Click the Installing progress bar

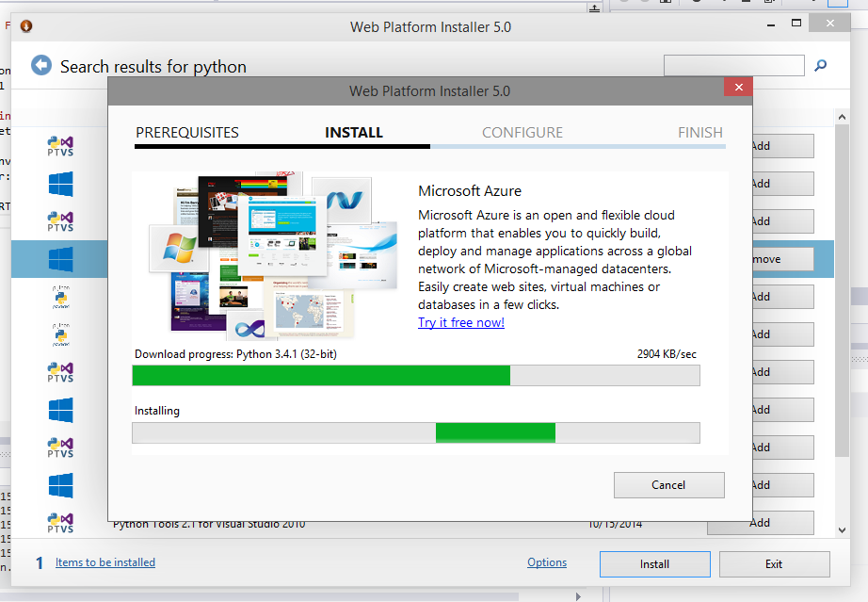[x=416, y=432]
